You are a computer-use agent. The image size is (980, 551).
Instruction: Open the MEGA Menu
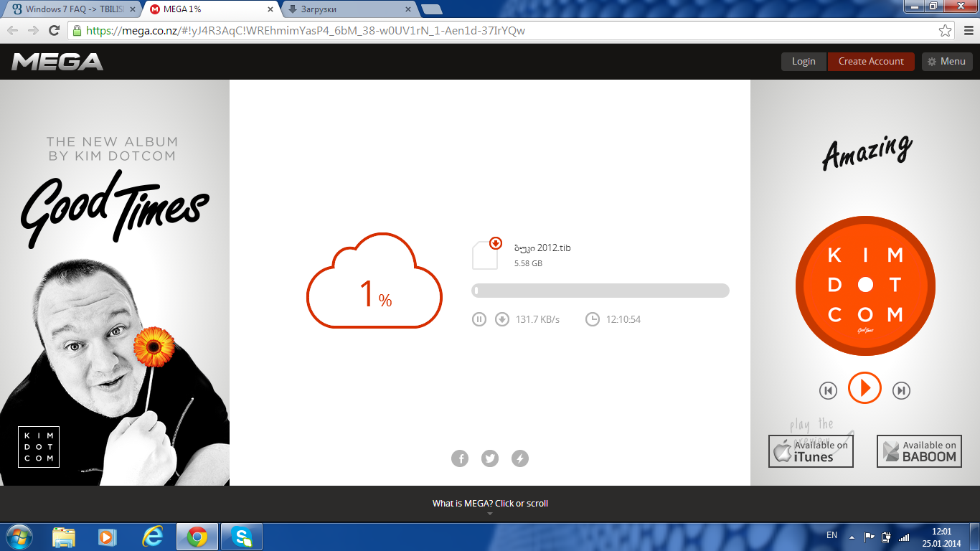coord(947,62)
